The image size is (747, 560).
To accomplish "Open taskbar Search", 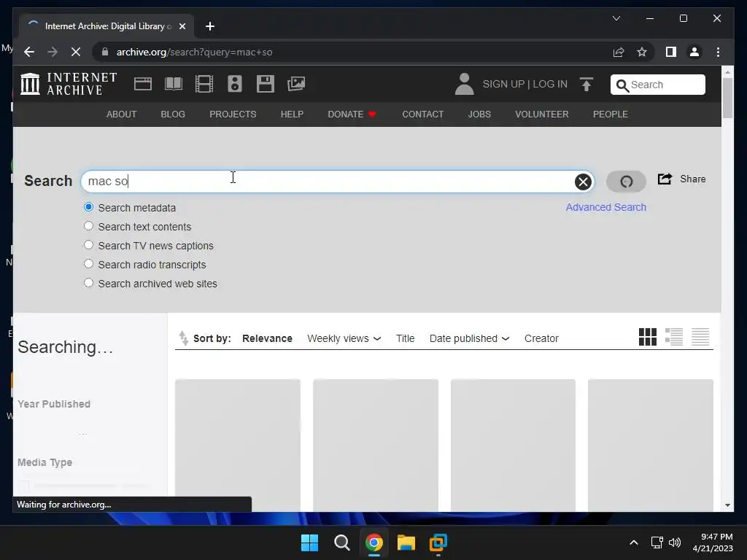I will point(341,542).
